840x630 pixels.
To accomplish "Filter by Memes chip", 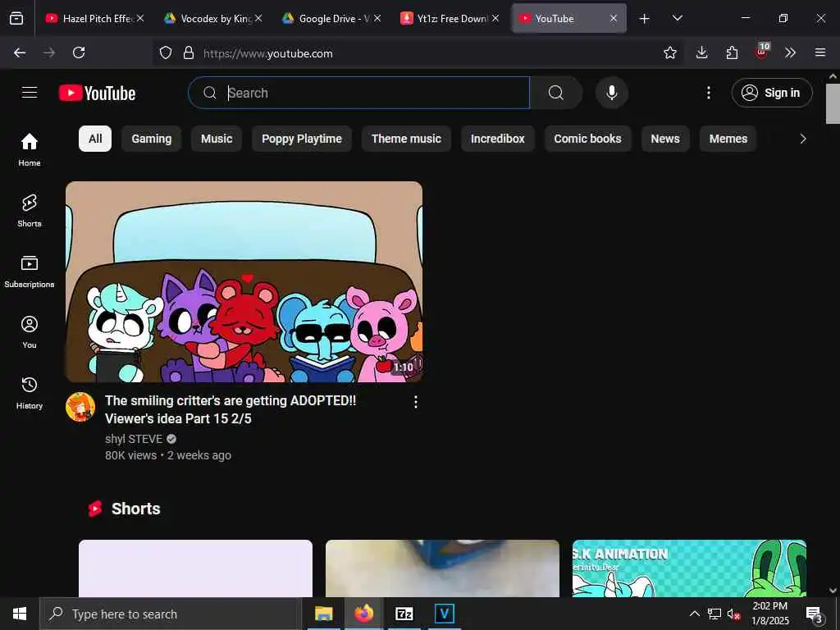I will (728, 139).
